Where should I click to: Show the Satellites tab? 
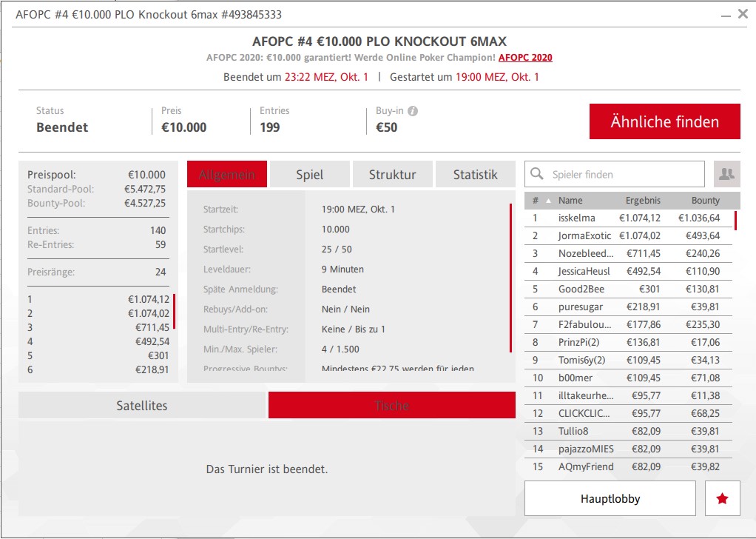pos(142,406)
